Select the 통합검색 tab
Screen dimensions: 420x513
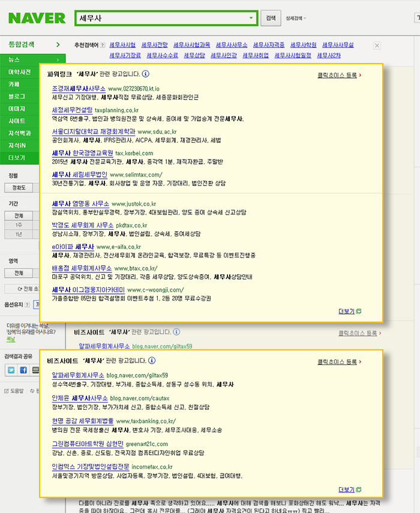22,44
